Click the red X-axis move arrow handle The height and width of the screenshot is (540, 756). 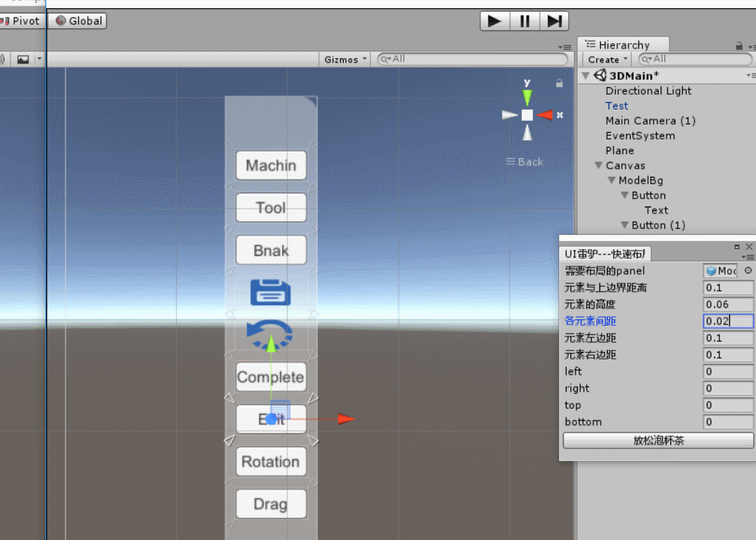pyautogui.click(x=346, y=418)
